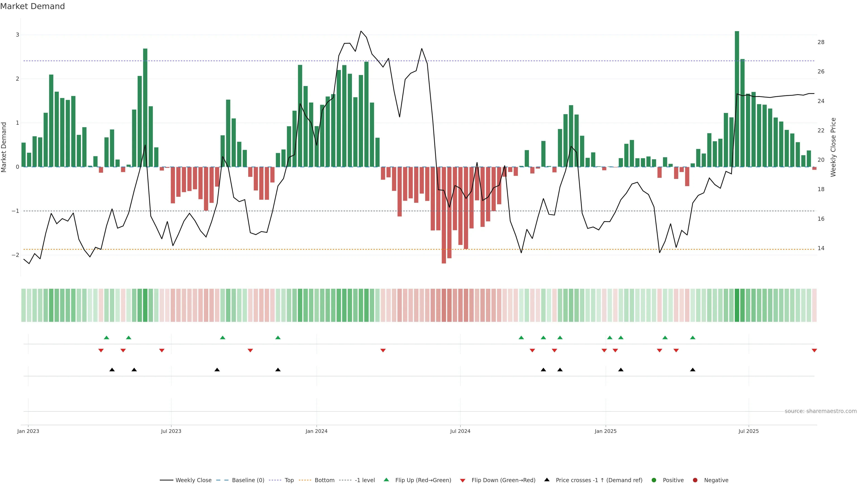
Task: Click the Weekly Close Price axis title
Action: pos(833,147)
